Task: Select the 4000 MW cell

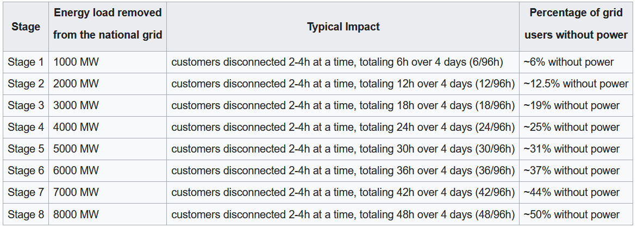Action: coord(76,128)
